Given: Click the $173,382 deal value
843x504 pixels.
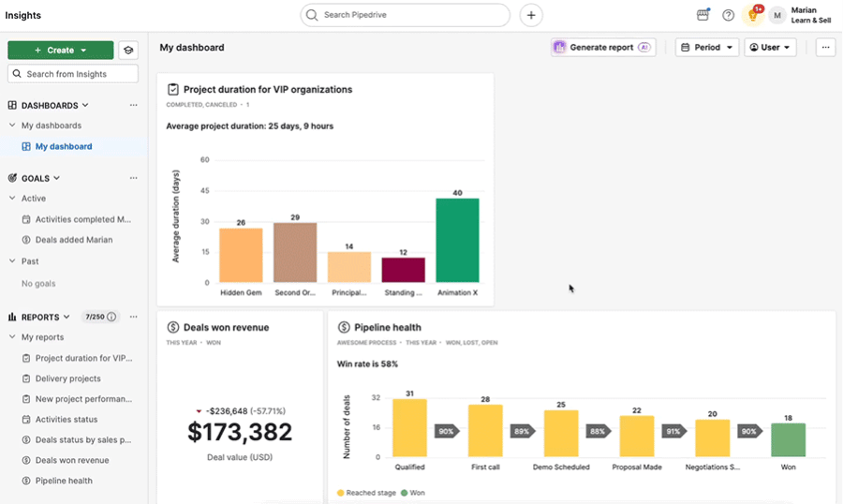Looking at the screenshot, I should click(240, 432).
